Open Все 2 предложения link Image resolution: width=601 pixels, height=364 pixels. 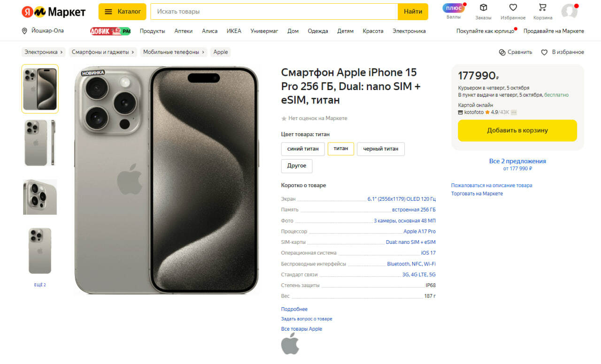[x=517, y=161]
